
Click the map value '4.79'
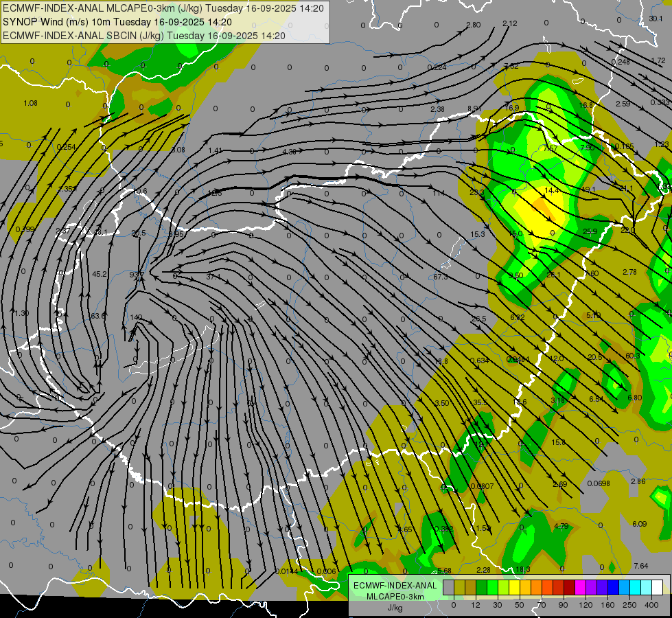coord(561,526)
